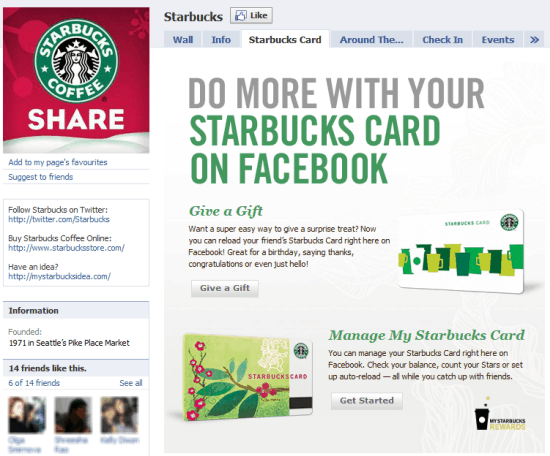Open the Events tab
The width and height of the screenshot is (550, 456).
[498, 40]
